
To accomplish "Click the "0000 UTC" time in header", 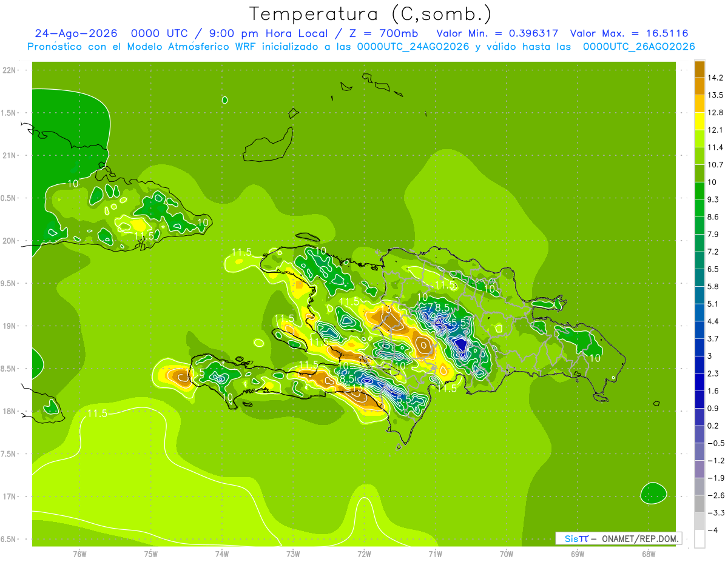I will [x=159, y=33].
